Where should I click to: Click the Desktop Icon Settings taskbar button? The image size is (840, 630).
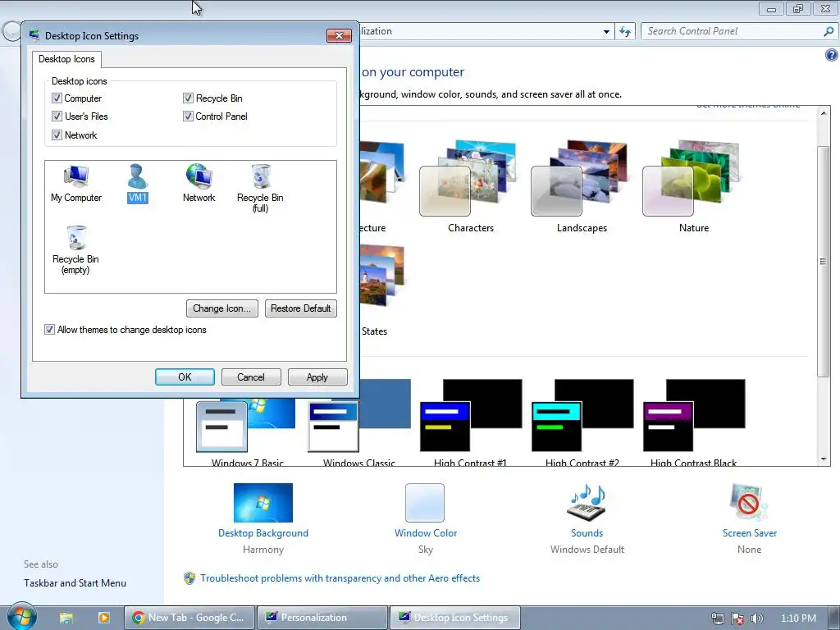(455, 618)
